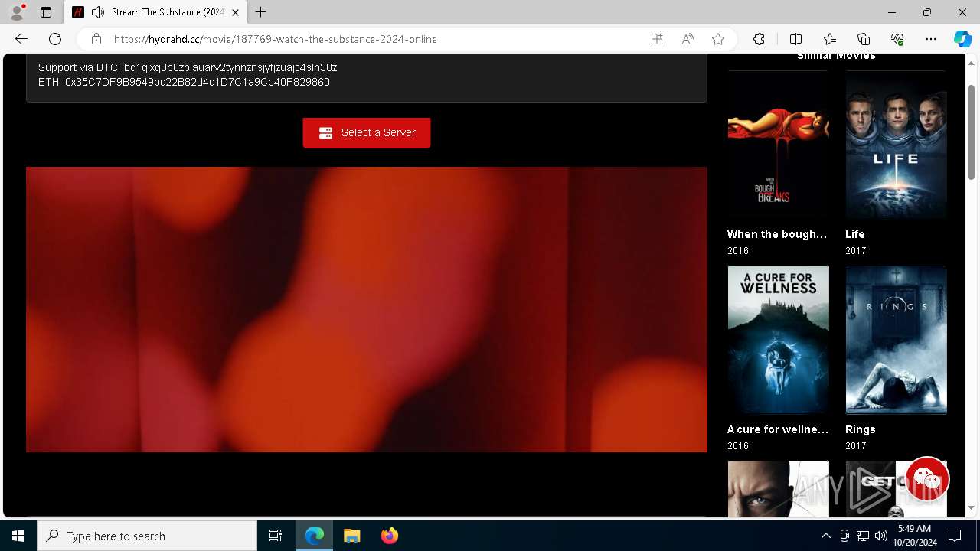Open Firefox from the taskbar
Viewport: 980px width, 551px height.
point(389,536)
